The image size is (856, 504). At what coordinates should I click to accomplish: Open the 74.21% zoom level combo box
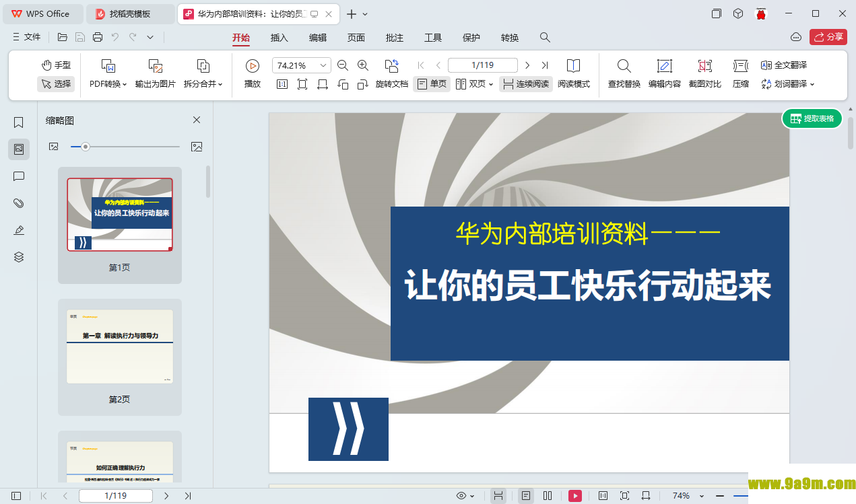coord(302,65)
